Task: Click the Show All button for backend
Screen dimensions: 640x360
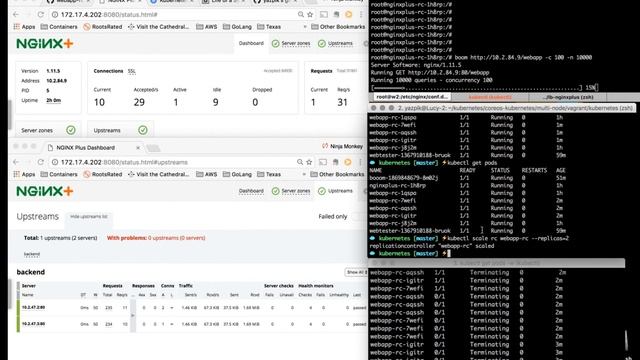Action: [x=356, y=272]
